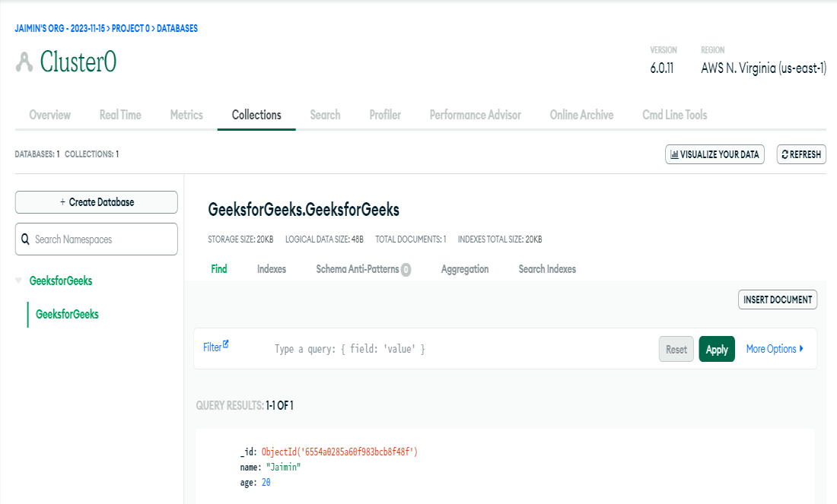Click the name value "Jaimin"
Image resolution: width=837 pixels, height=504 pixels.
(x=283, y=467)
